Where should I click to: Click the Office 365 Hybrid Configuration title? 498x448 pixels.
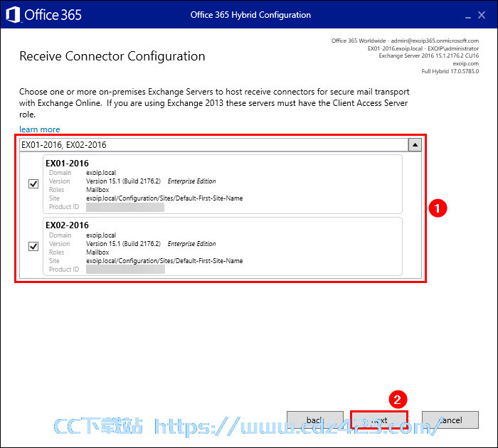pos(250,15)
